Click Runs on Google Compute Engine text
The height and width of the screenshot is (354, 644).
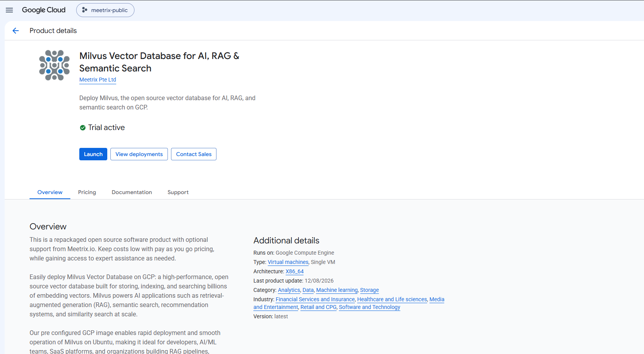pyautogui.click(x=294, y=253)
